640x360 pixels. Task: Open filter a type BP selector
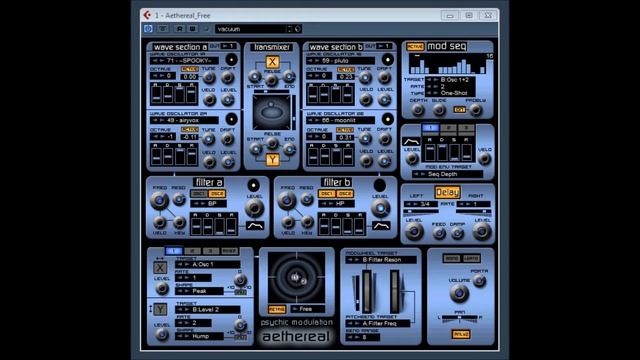[x=209, y=203]
